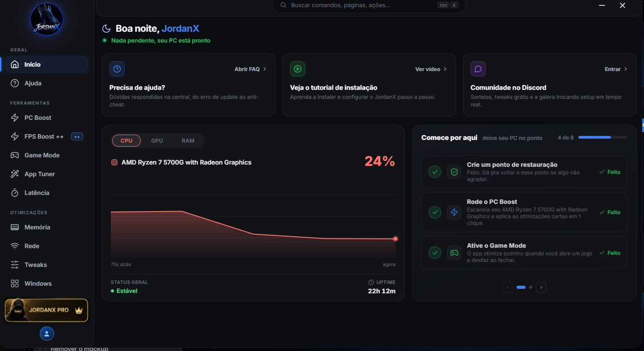Viewport: 644px width, 351px height.
Task: Click the Rede wifi icon
Action: [x=15, y=246]
